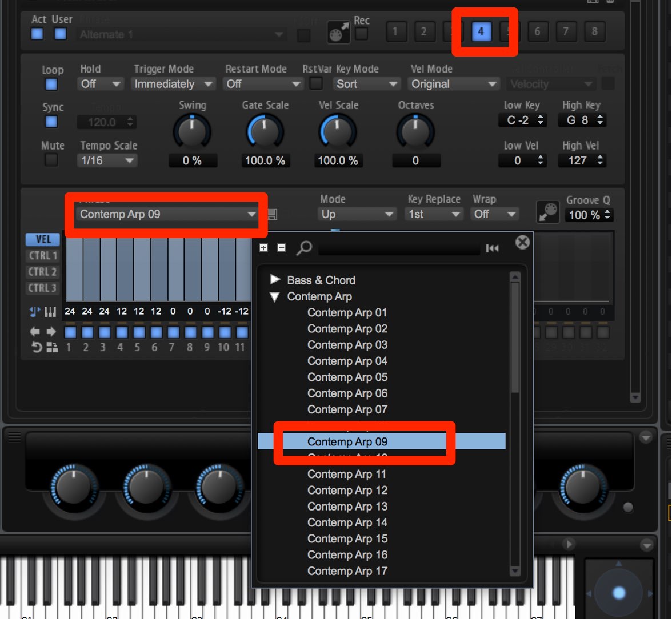Open the Key Replace 1st dropdown
The width and height of the screenshot is (672, 619).
point(434,214)
